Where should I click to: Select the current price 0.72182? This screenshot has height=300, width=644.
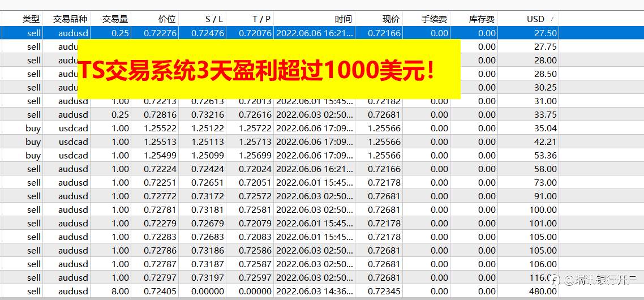384,101
